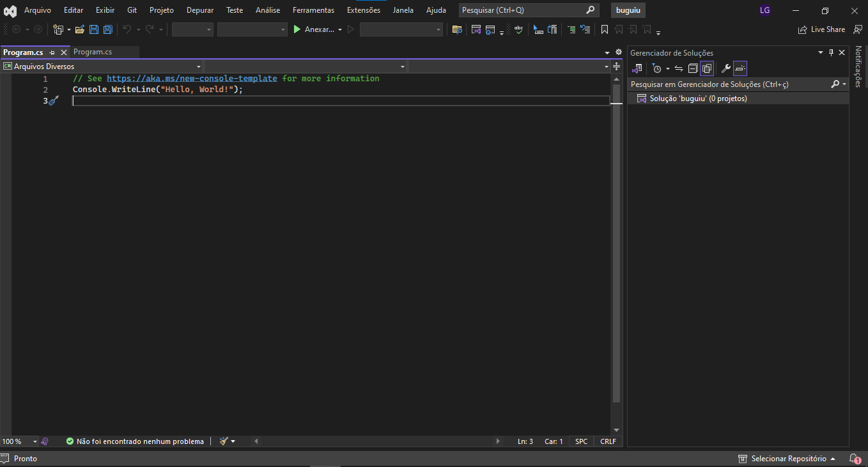Open the Análise menu
The image size is (868, 467).
268,10
